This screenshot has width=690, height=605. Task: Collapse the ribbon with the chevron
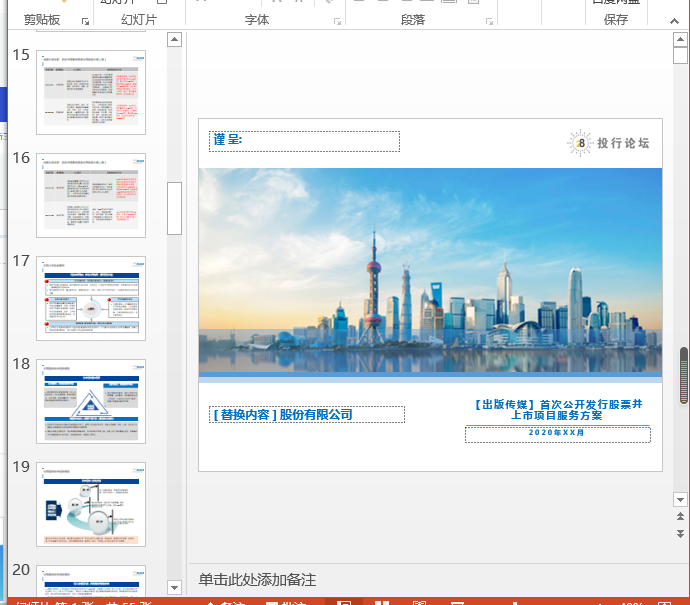[674, 21]
